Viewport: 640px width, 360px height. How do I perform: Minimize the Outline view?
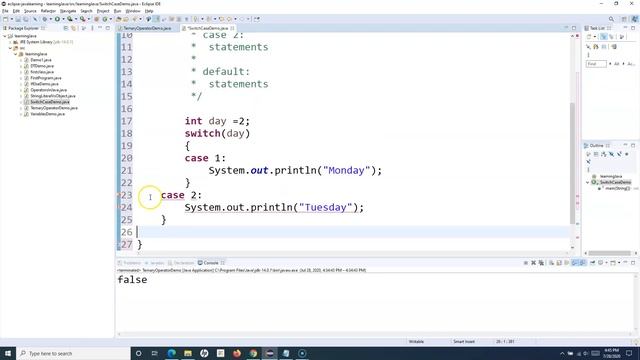[625, 145]
